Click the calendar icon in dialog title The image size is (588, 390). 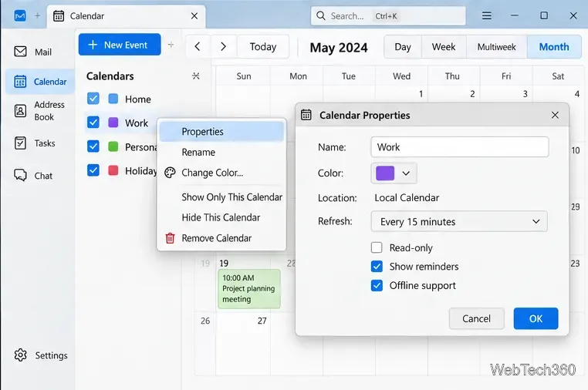(x=306, y=115)
